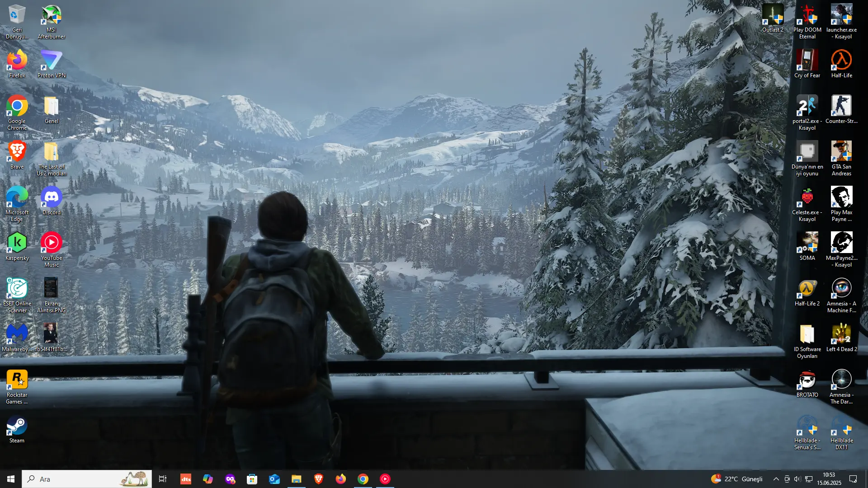
Task: Select the Google Chrome desktop shortcut
Action: 17,113
